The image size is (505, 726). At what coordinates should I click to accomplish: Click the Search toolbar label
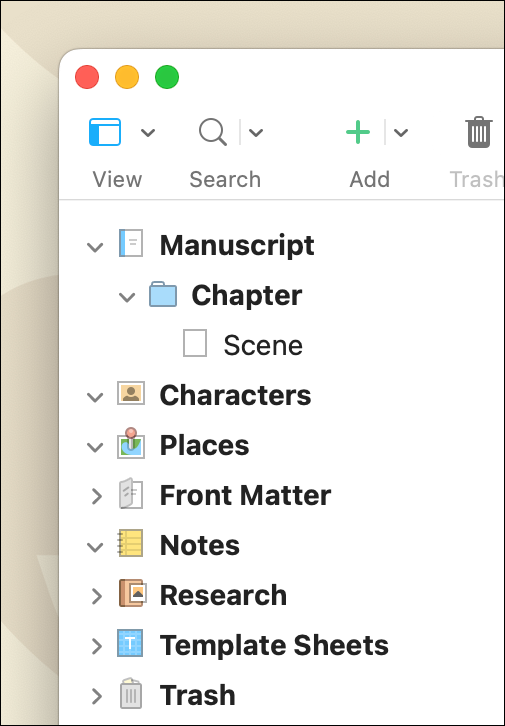(225, 179)
